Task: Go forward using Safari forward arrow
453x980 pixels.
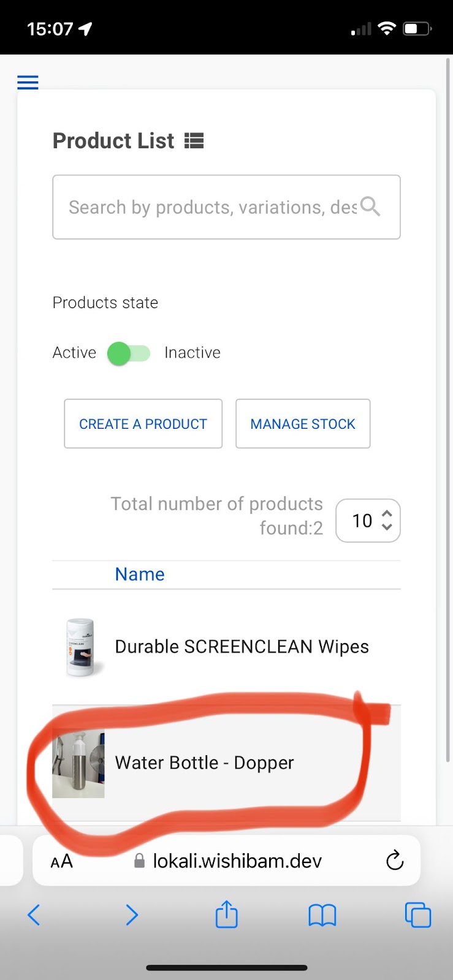Action: coord(131,915)
